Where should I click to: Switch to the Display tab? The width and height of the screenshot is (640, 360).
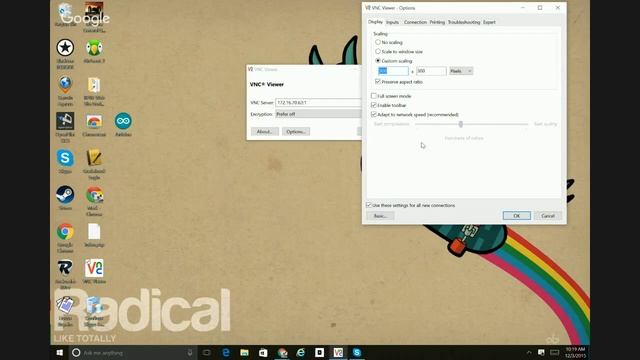click(x=375, y=22)
